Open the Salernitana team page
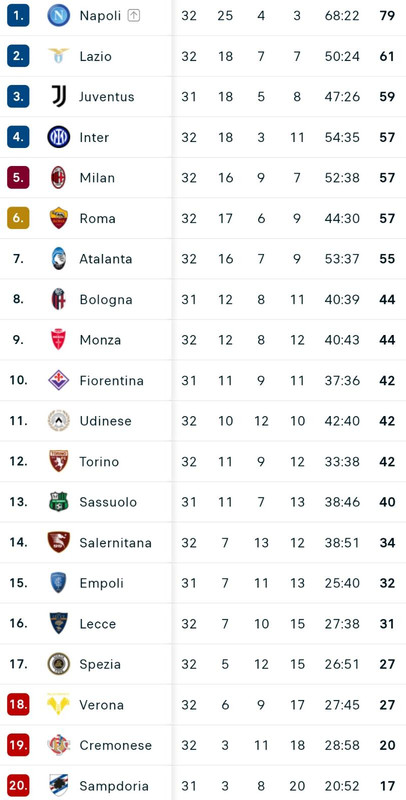The width and height of the screenshot is (406, 800). tap(116, 542)
